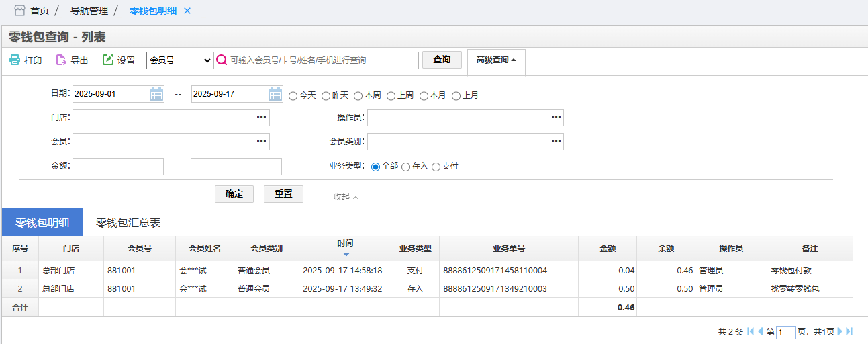Select the 本月 (this month) radio option

pos(424,96)
